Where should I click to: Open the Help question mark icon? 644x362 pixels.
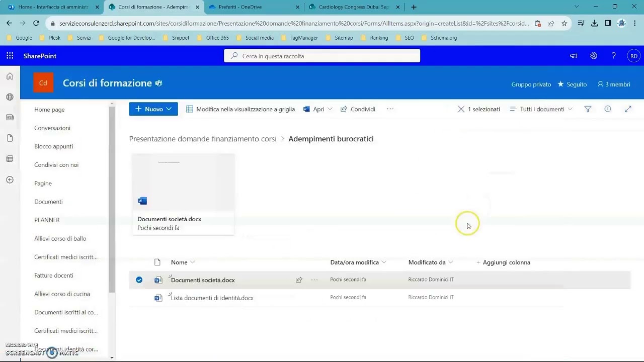click(x=613, y=56)
